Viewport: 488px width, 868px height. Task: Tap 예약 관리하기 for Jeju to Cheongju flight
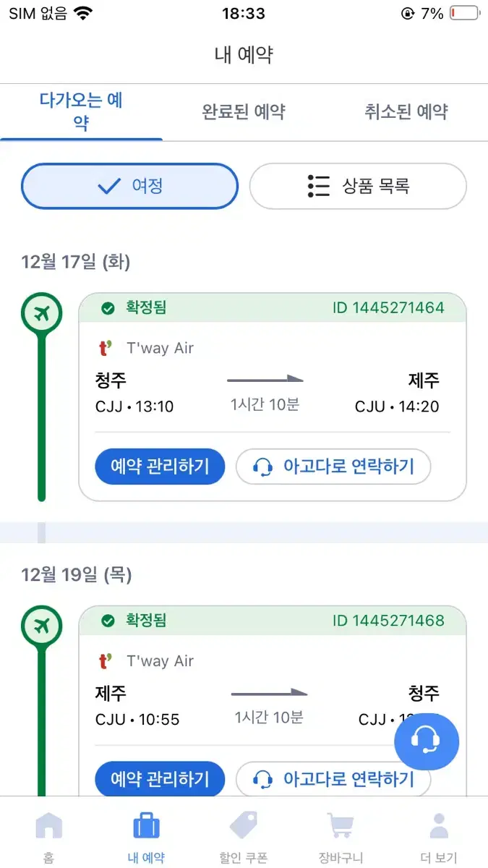coord(160,779)
